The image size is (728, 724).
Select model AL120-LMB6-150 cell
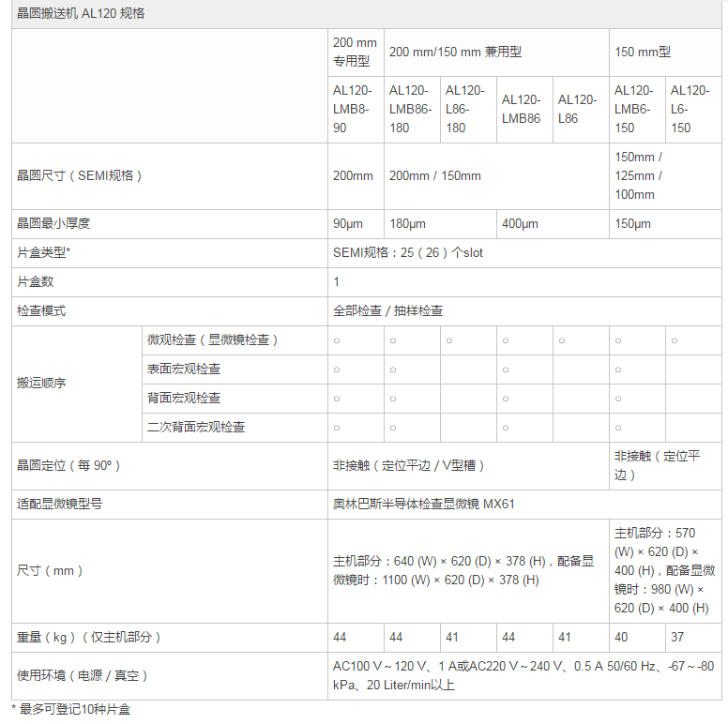pyautogui.click(x=634, y=109)
